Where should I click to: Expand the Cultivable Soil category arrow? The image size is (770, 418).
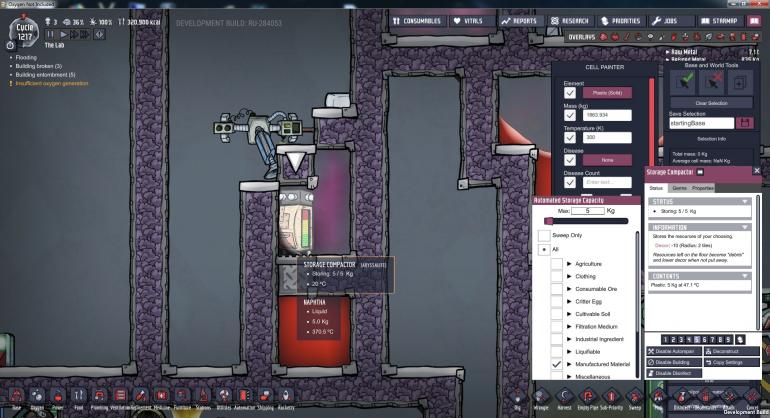coord(569,314)
